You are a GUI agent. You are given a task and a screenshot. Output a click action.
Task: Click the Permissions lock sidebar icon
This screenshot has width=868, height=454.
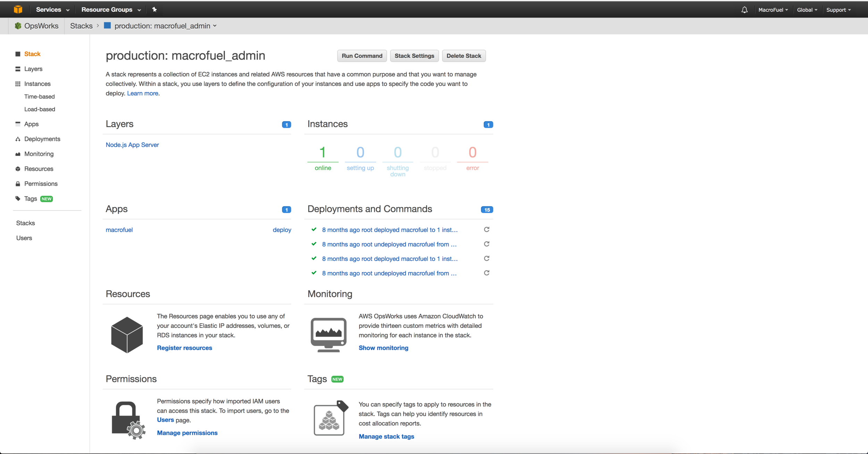(18, 184)
